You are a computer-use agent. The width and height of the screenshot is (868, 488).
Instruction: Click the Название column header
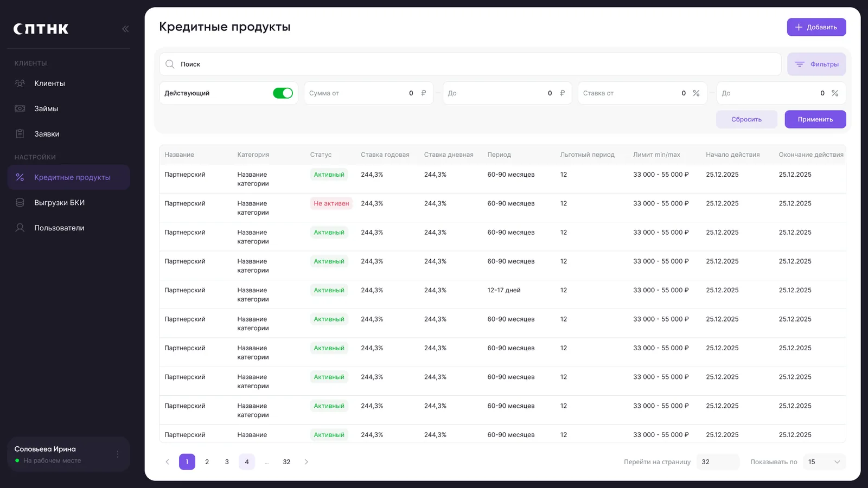(x=180, y=155)
